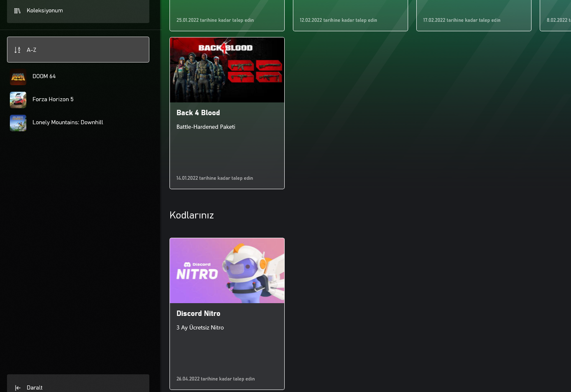Open perk card expiring 17.02.2022
Screen dimensions: 571x392
(474, 16)
